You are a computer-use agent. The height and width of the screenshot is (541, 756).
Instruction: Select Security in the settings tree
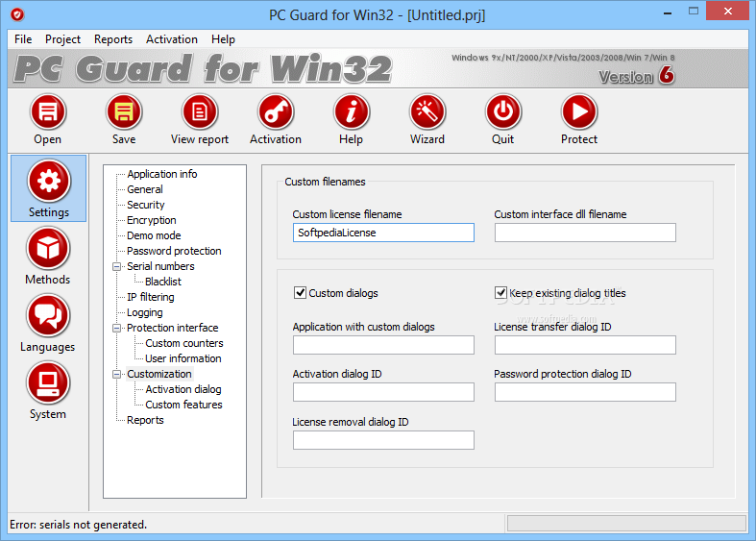pyautogui.click(x=146, y=205)
